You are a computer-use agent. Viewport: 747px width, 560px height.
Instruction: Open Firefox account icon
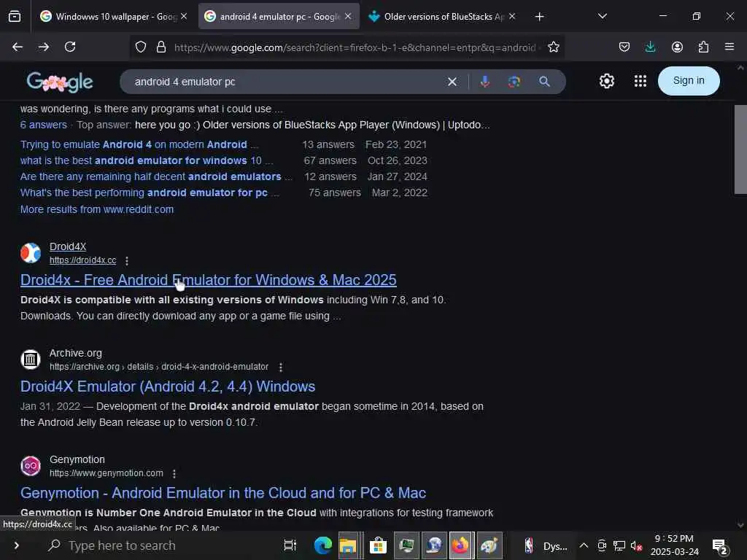coord(677,47)
